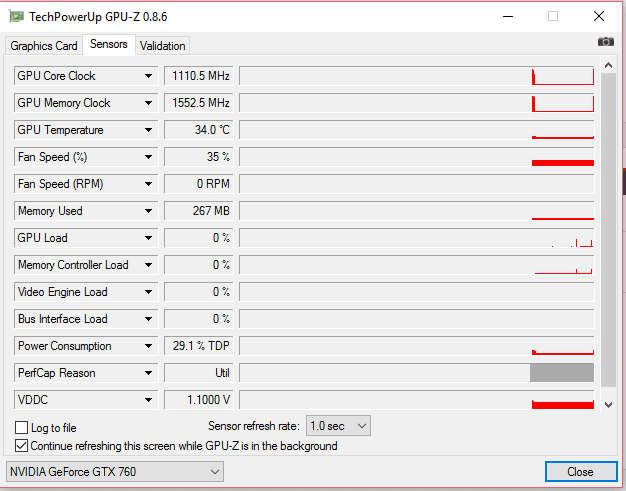The image size is (626, 491).
Task: Open the Fan Speed (%) dropdown
Action: pyautogui.click(x=149, y=157)
